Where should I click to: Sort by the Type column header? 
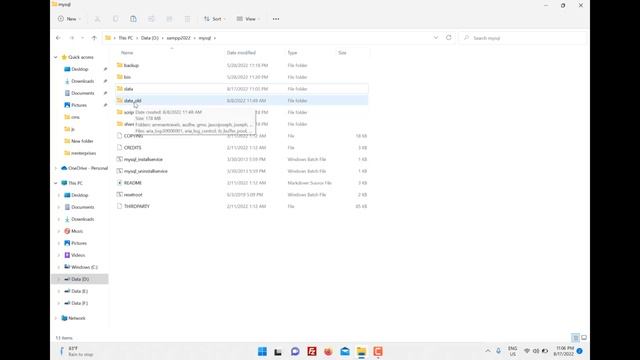tap(292, 53)
